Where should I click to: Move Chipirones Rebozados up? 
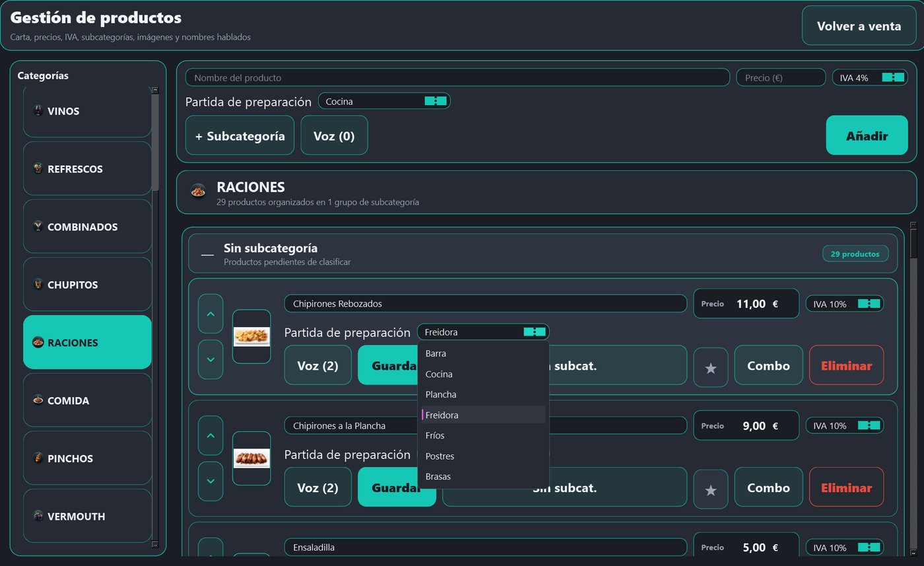coord(211,314)
